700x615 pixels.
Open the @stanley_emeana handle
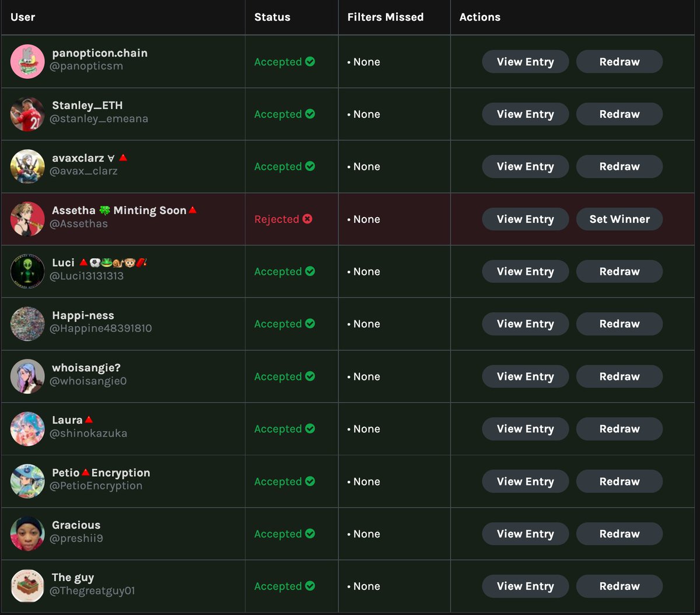(99, 118)
